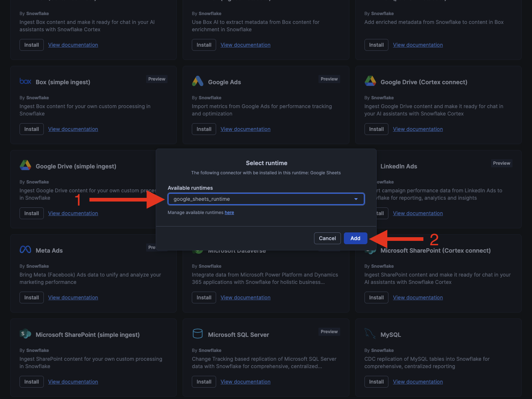Screen dimensions: 532x399
Task: Open the Available runtimes dropdown
Action: click(266, 199)
